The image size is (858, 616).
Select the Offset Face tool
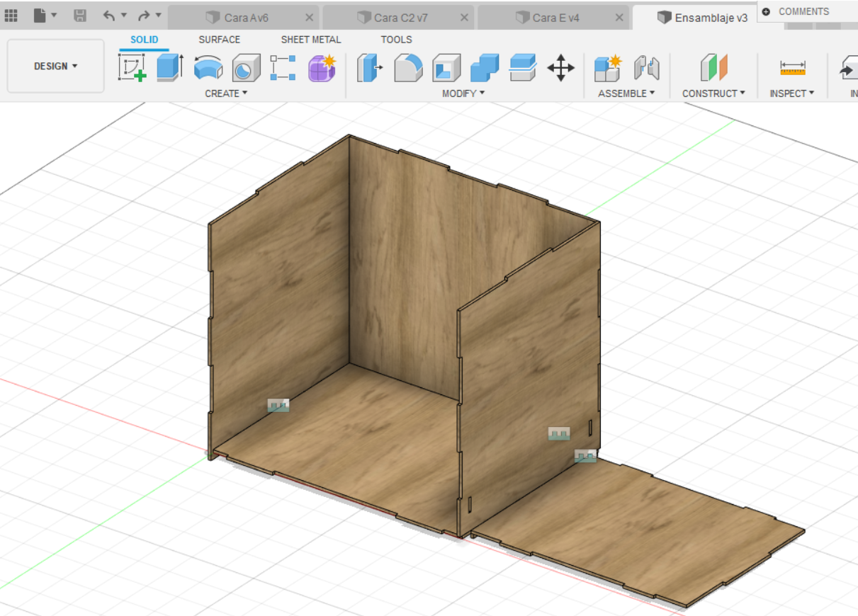pos(523,68)
